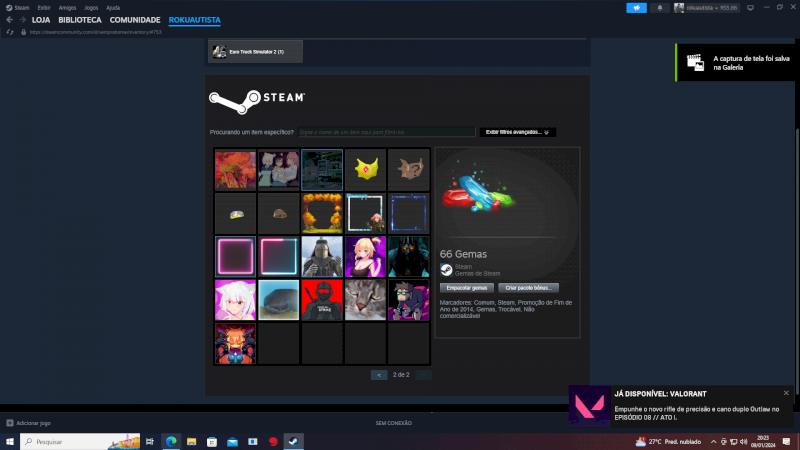Open the Steam menu
The image size is (800, 450).
coord(17,8)
